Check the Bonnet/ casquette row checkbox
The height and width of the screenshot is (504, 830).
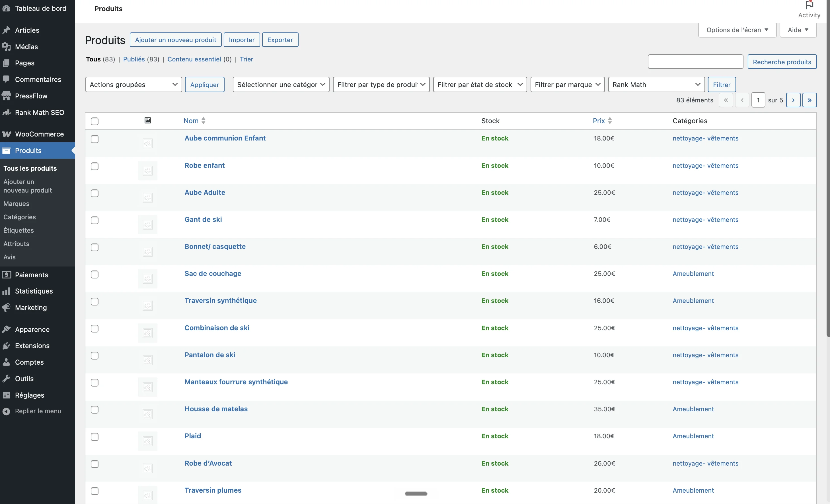pyautogui.click(x=95, y=247)
